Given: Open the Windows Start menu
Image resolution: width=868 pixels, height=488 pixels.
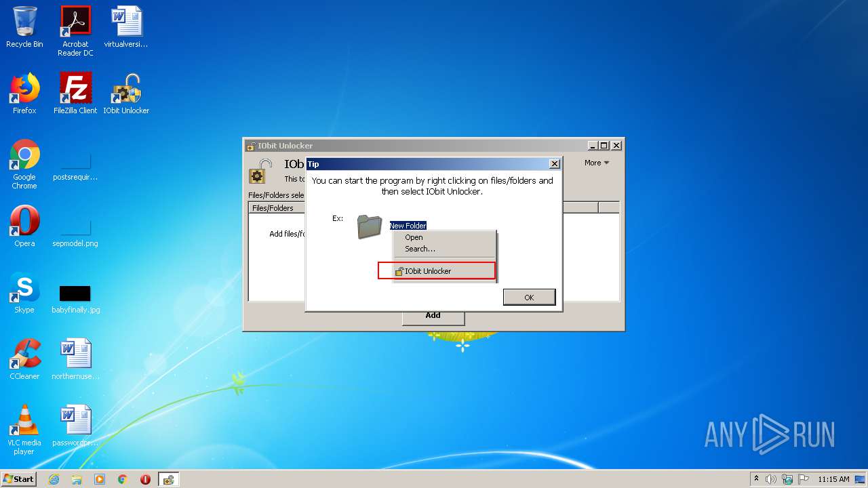Looking at the screenshot, I should (x=19, y=479).
